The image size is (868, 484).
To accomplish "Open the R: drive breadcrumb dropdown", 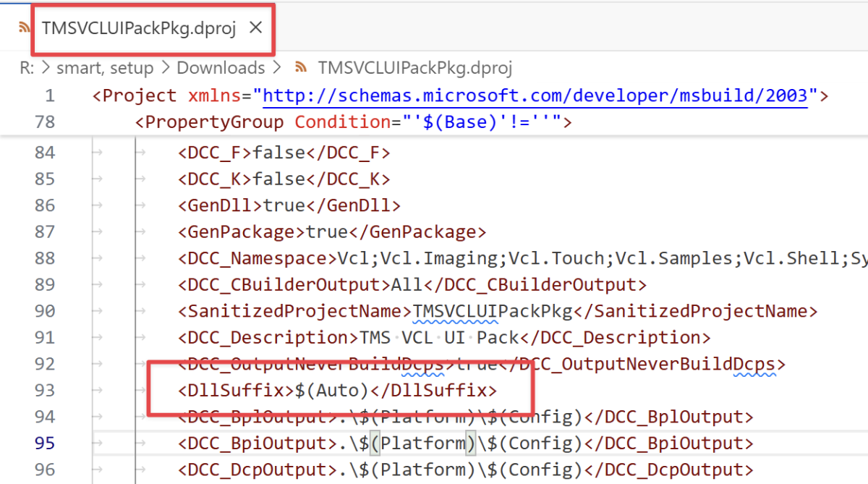I will [x=26, y=68].
